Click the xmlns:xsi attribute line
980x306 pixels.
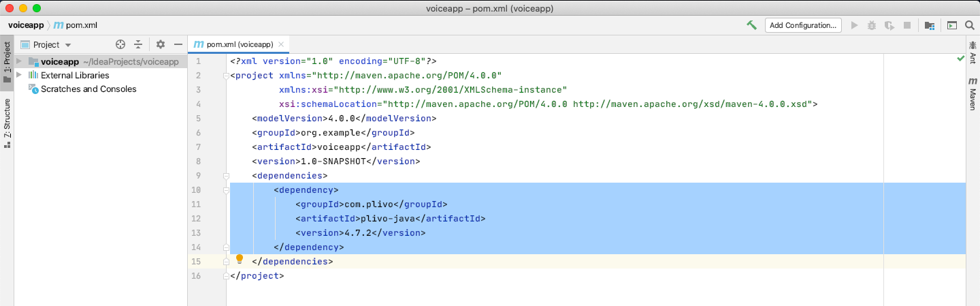tap(423, 90)
